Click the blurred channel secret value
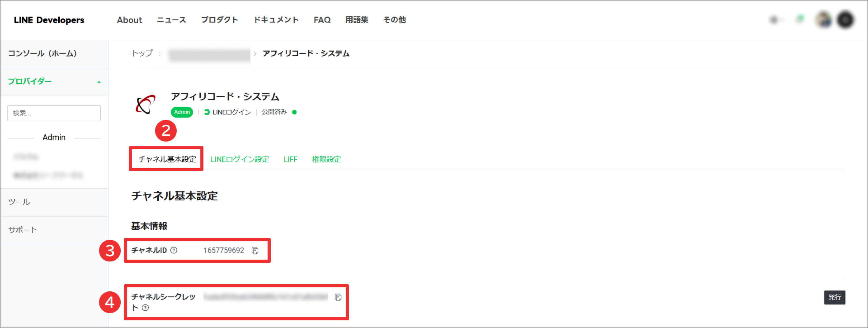 [266, 297]
